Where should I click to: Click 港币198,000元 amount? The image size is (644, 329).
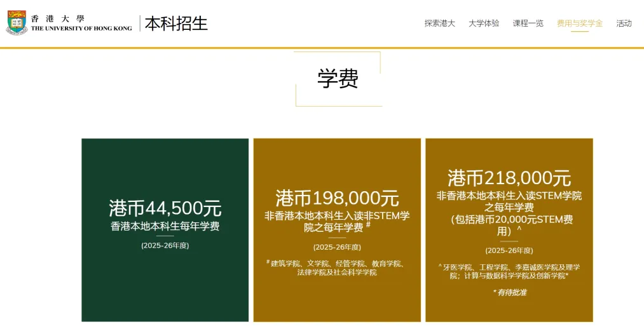[x=337, y=199]
